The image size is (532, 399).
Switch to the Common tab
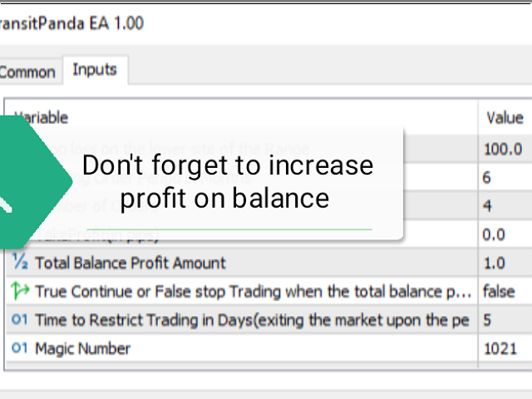coord(29,72)
